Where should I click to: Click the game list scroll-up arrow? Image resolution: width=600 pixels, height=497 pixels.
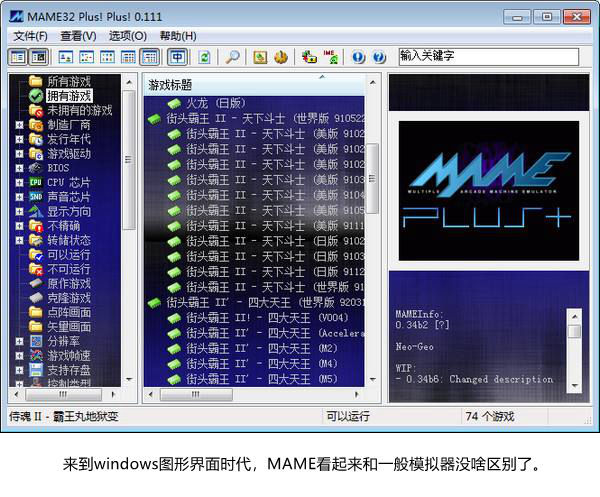(x=373, y=82)
